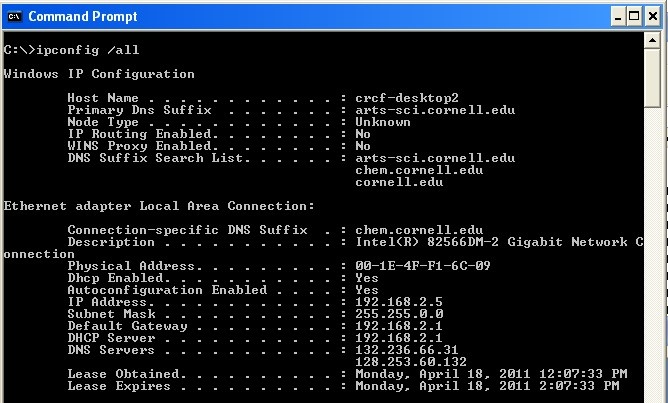Click the scrollbar track below the thumb
668x403 pixels.
652,256
